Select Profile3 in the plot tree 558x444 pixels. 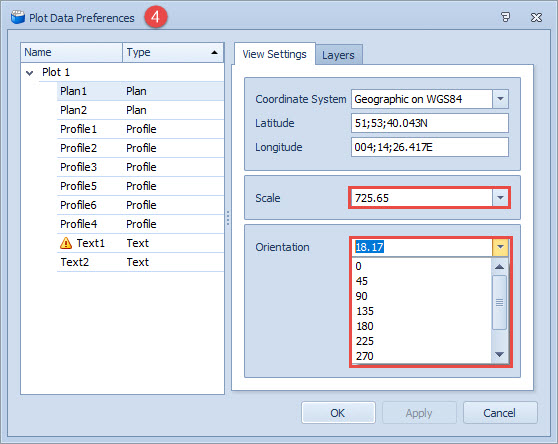click(140, 167)
